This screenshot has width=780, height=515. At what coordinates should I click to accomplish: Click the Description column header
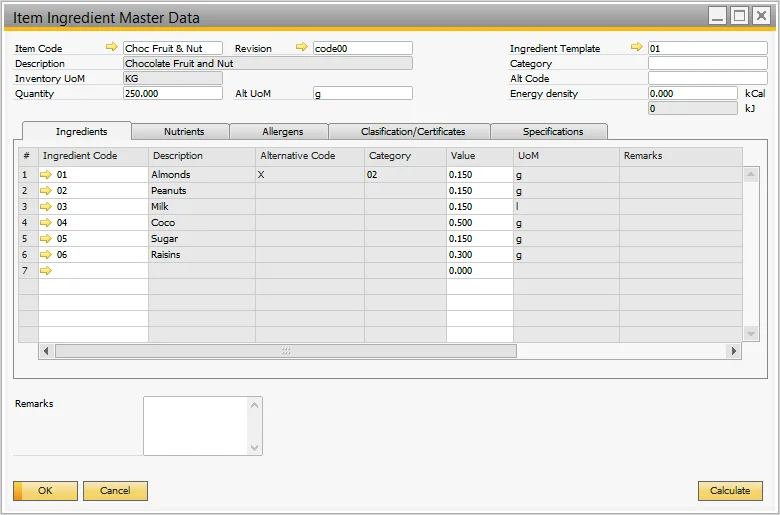pyautogui.click(x=202, y=156)
